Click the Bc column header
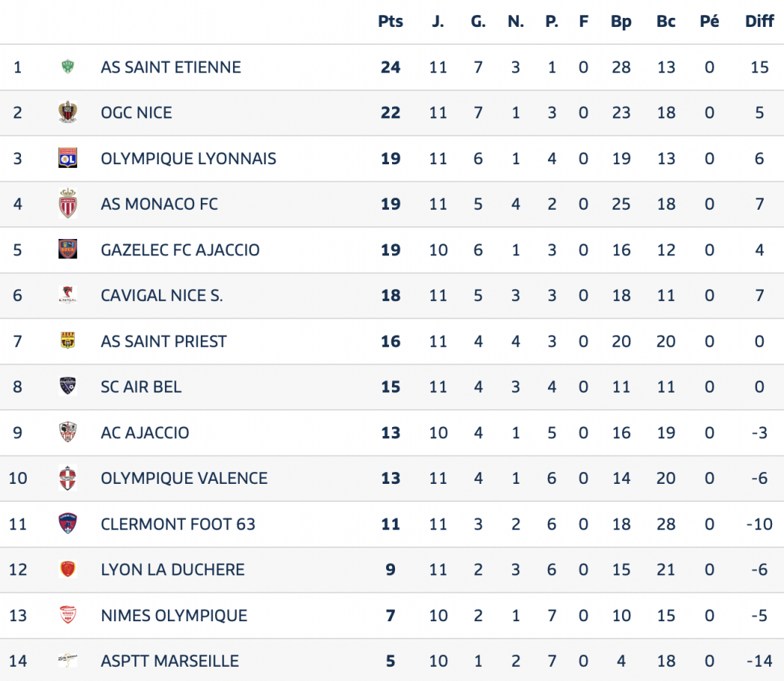 [x=666, y=22]
